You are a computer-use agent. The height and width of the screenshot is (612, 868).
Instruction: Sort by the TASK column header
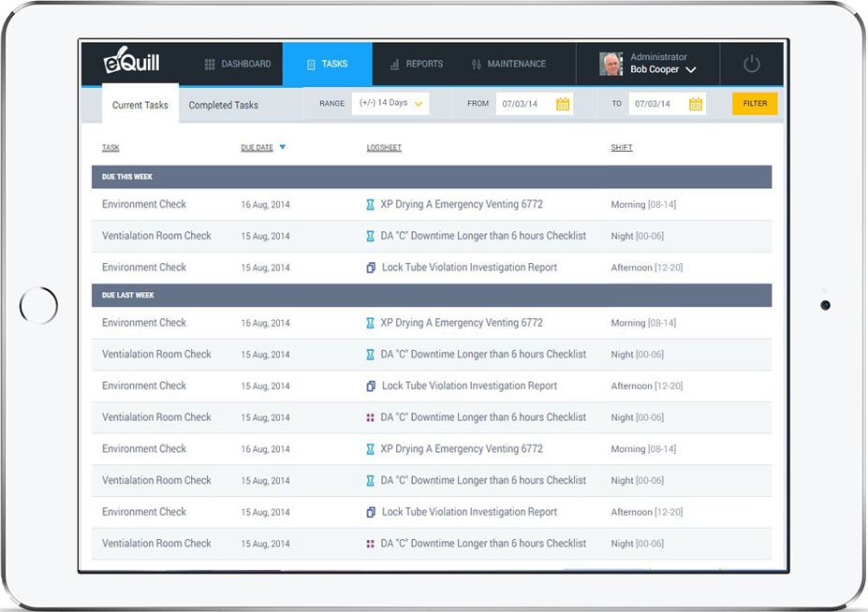110,148
